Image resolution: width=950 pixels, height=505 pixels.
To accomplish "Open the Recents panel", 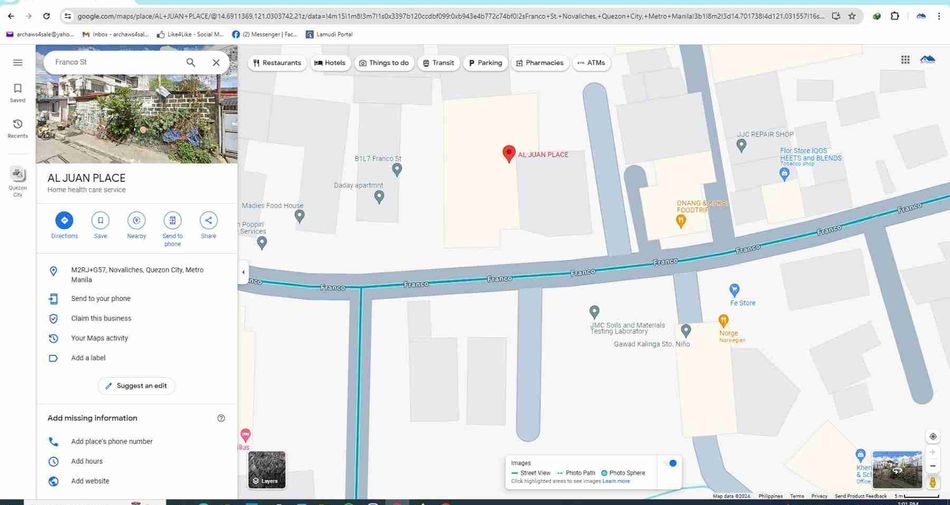I will point(17,127).
